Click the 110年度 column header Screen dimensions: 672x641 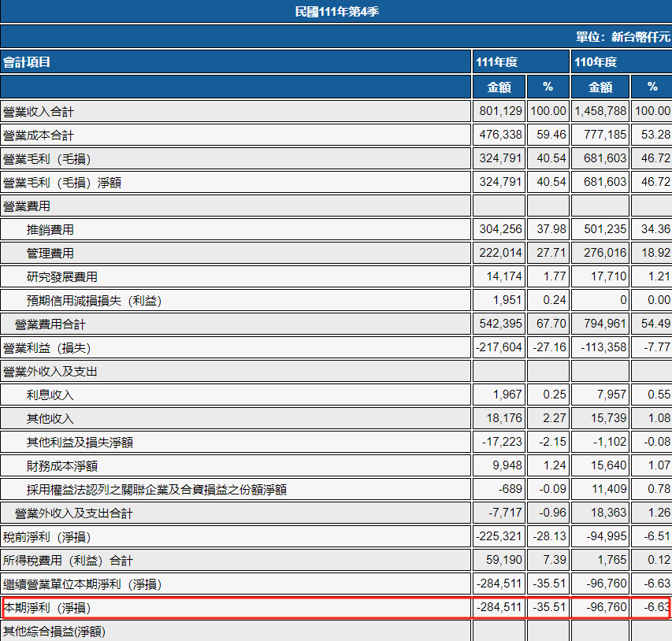point(596,61)
